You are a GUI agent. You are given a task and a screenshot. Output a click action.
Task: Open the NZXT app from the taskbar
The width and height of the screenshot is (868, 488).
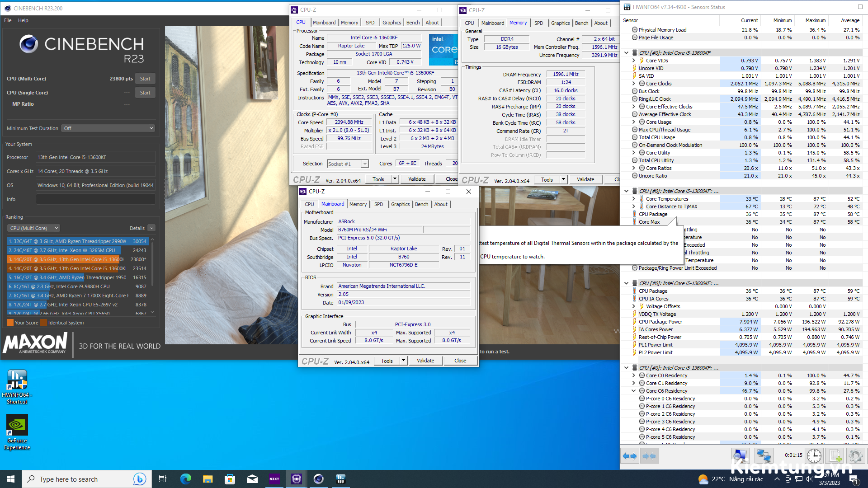[x=274, y=479]
